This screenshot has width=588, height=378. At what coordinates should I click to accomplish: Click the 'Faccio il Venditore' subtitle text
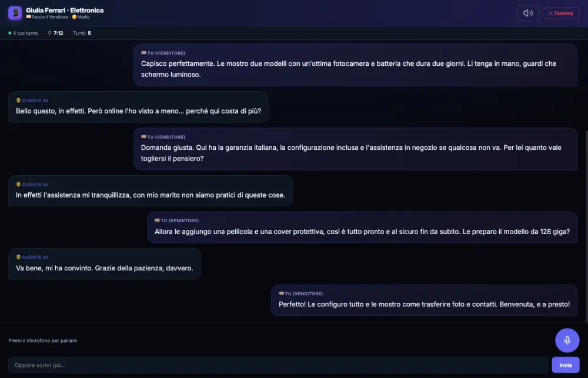pos(50,17)
